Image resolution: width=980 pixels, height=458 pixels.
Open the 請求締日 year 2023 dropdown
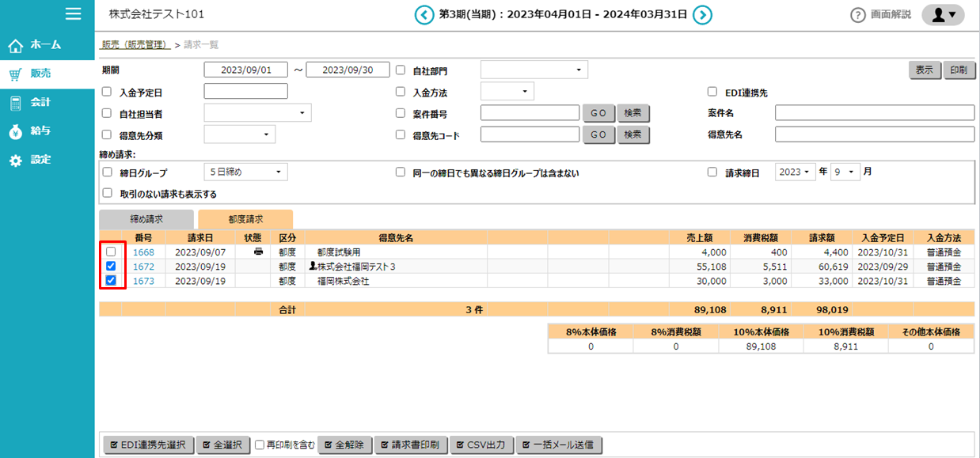point(794,172)
